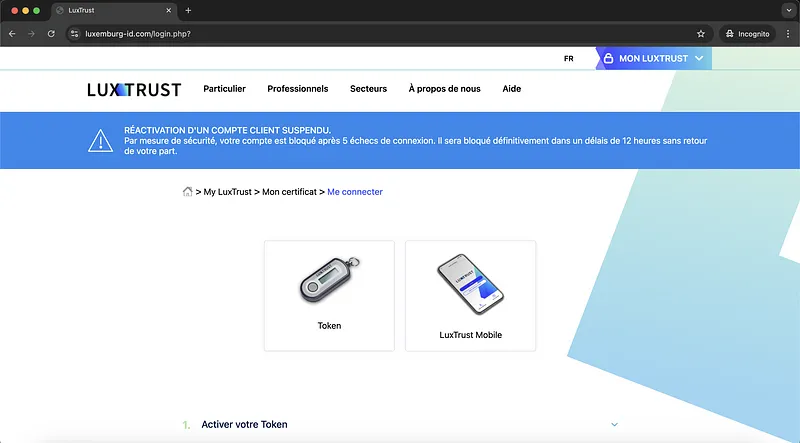Click the RÉACTIVATION D'UN COMPTE CLIENT SUSPENDU heading
The width and height of the screenshot is (800, 443).
coord(228,130)
